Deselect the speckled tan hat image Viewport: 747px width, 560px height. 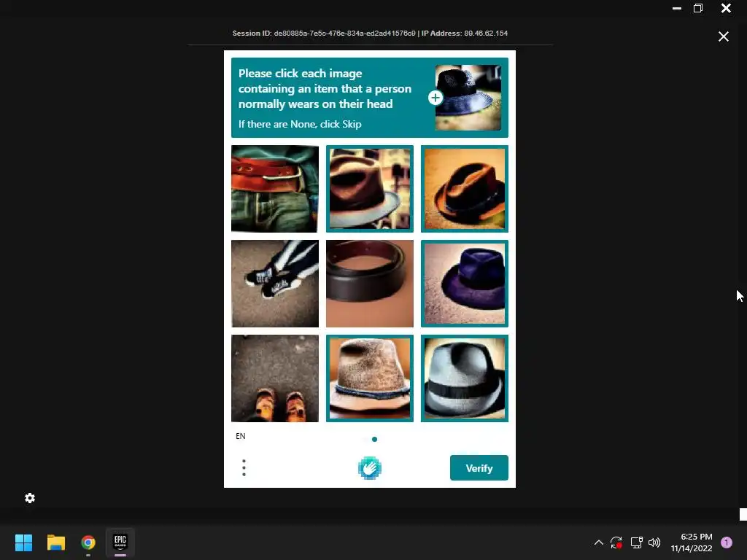pyautogui.click(x=370, y=378)
